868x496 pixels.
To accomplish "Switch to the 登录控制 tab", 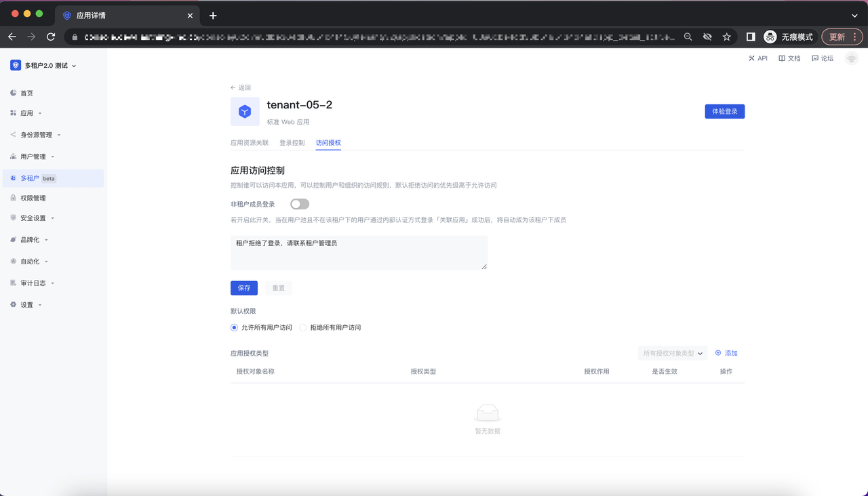I will coord(292,143).
